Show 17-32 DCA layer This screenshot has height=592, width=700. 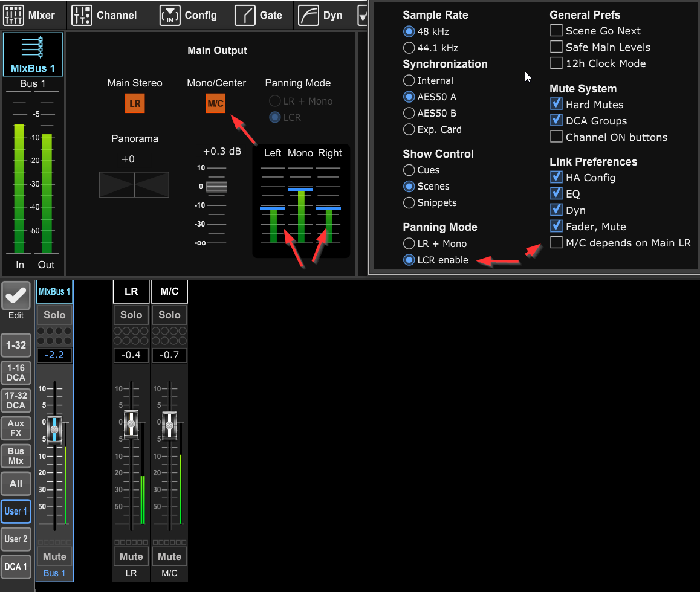click(x=16, y=400)
